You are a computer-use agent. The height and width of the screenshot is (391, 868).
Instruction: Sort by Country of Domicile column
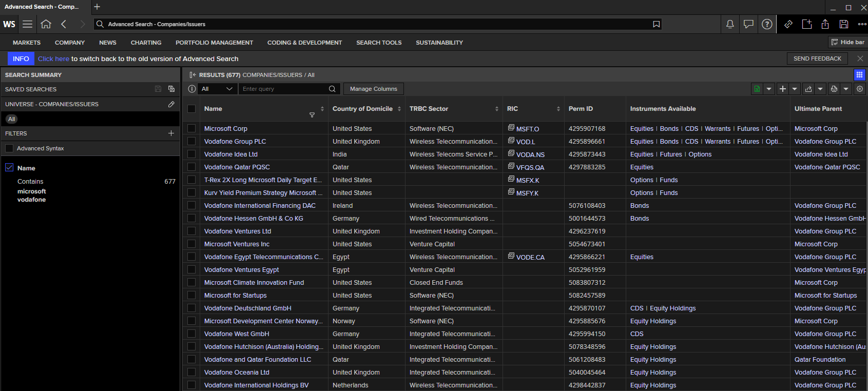[x=399, y=109]
